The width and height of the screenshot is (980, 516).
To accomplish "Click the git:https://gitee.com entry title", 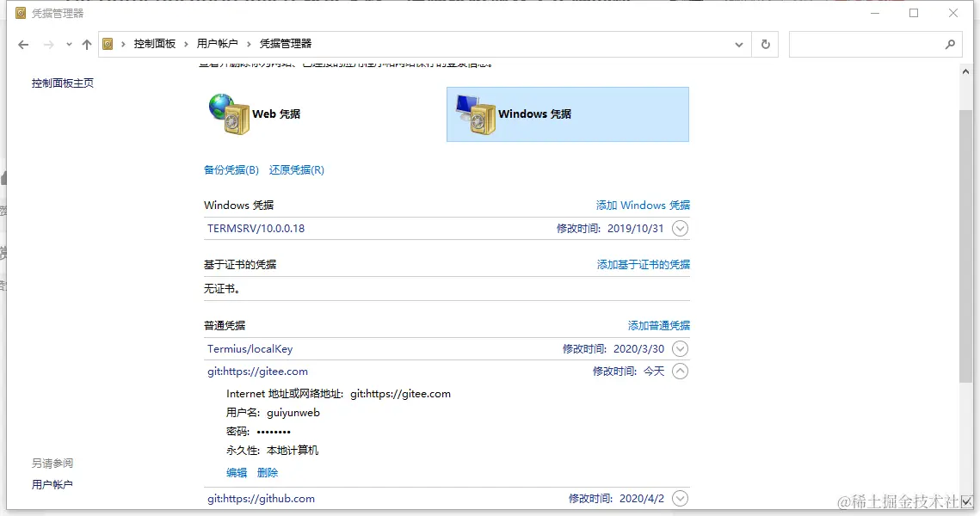I will click(257, 372).
